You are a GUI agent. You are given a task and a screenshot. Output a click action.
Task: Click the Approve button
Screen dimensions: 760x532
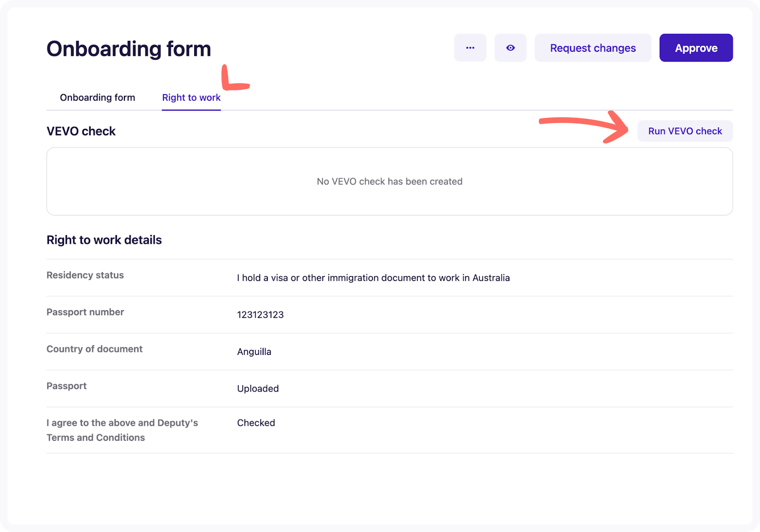click(x=696, y=48)
